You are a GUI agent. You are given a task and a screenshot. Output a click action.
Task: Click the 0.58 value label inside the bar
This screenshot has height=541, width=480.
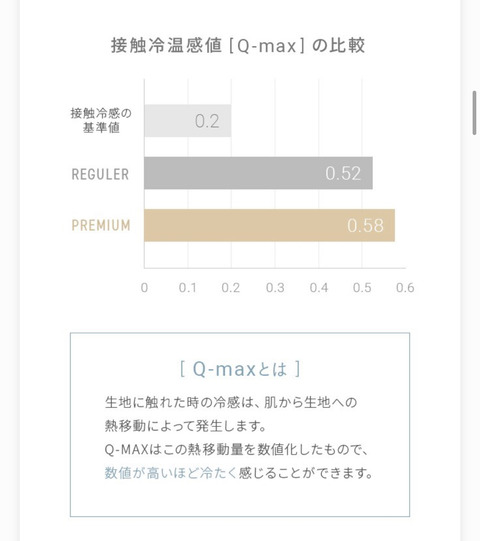[x=365, y=226]
